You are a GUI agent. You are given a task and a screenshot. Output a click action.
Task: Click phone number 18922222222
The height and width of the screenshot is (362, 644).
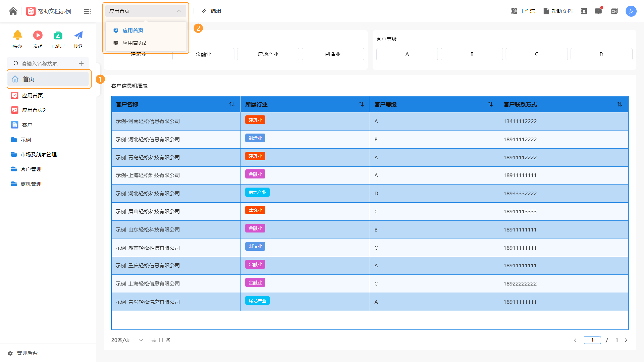point(520,284)
